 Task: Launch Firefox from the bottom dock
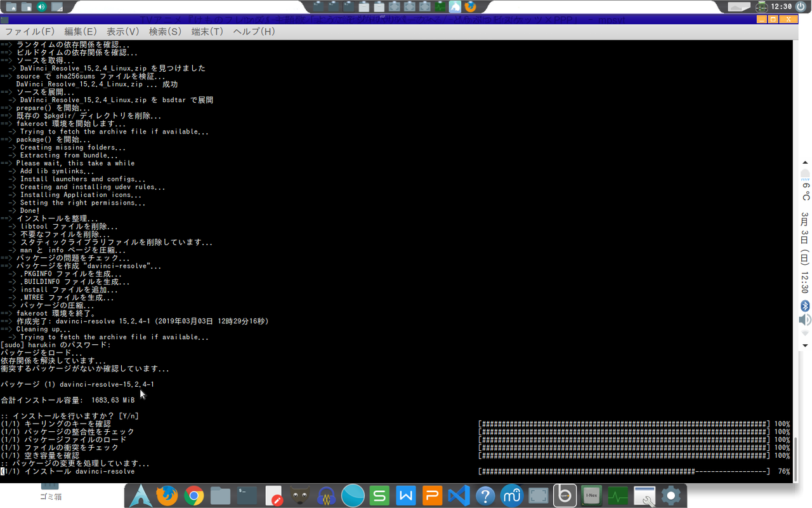pyautogui.click(x=167, y=495)
